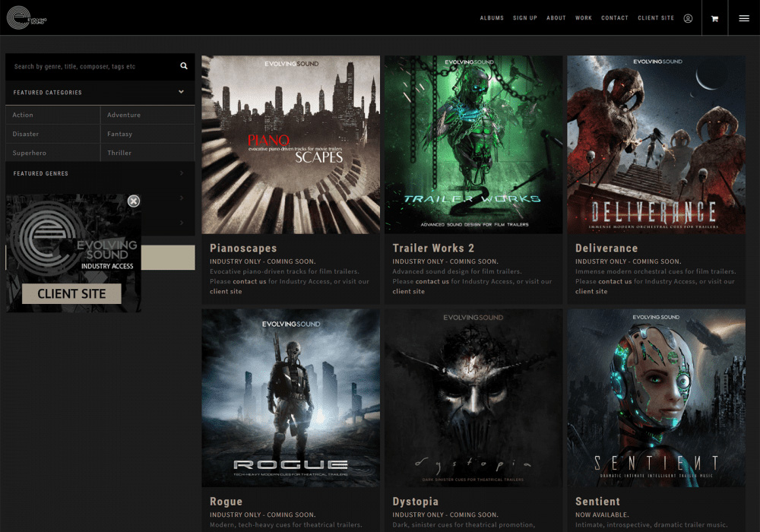Screen dimensions: 760x532
Task: Open the Rogue album cover
Action: (291, 397)
